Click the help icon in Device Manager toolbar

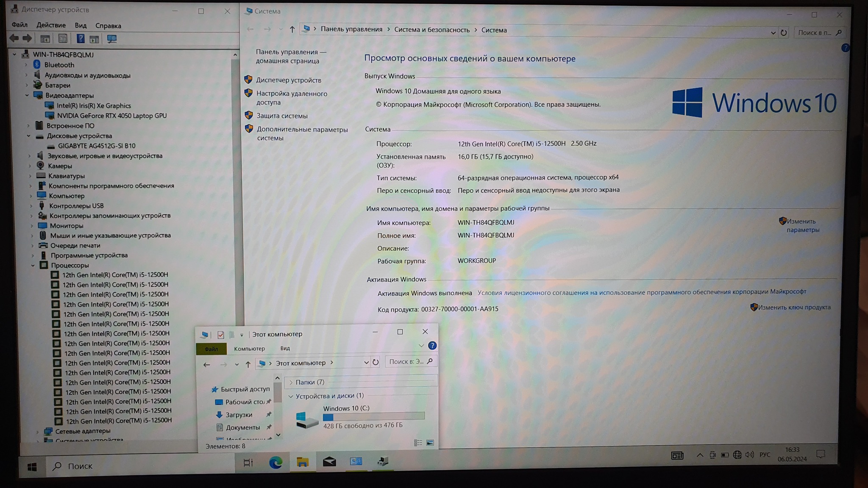click(80, 39)
